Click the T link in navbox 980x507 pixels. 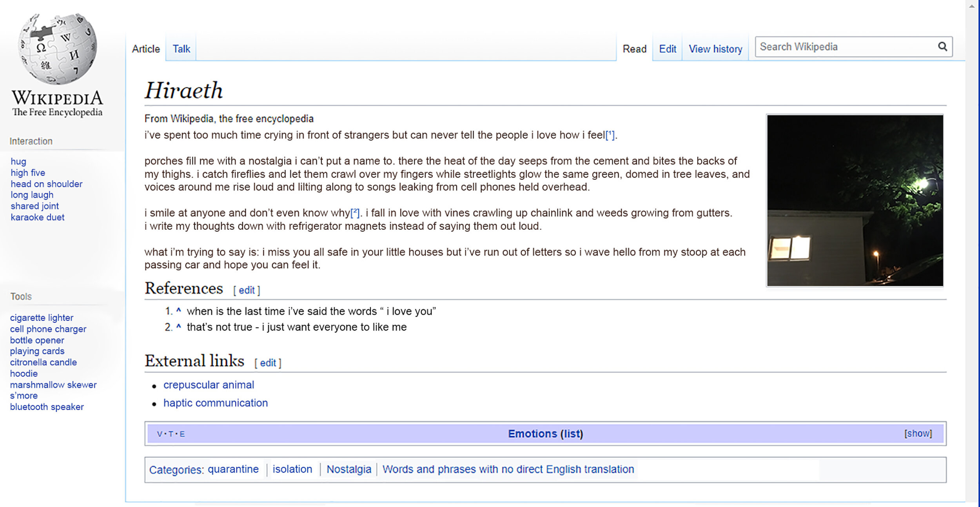point(171,434)
